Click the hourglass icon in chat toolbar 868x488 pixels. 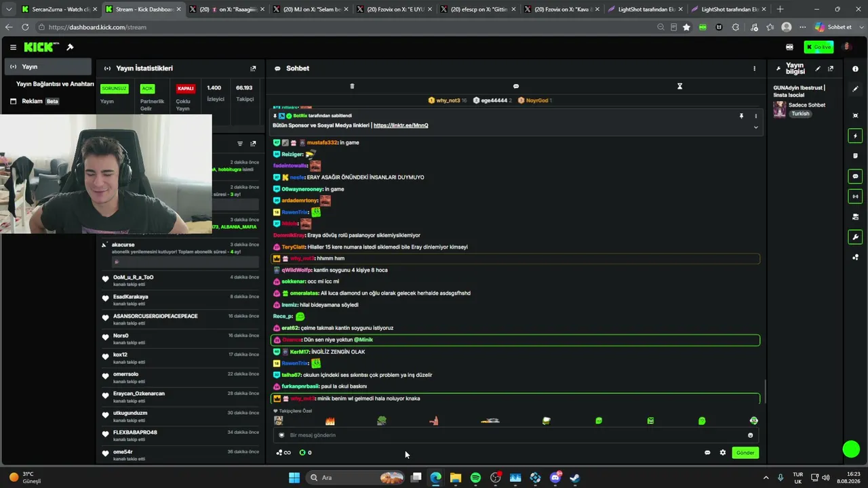point(679,86)
